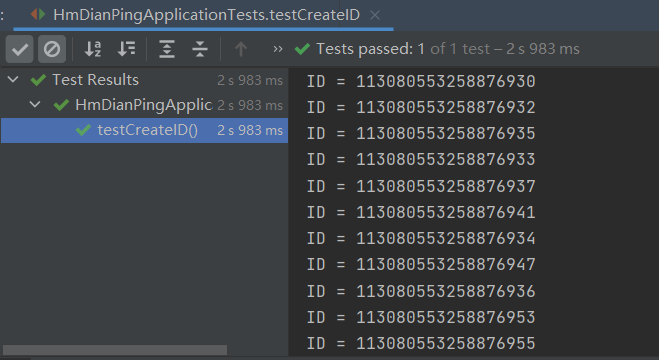Select Test Results tree row
This screenshot has height=360, width=659.
coord(144,80)
